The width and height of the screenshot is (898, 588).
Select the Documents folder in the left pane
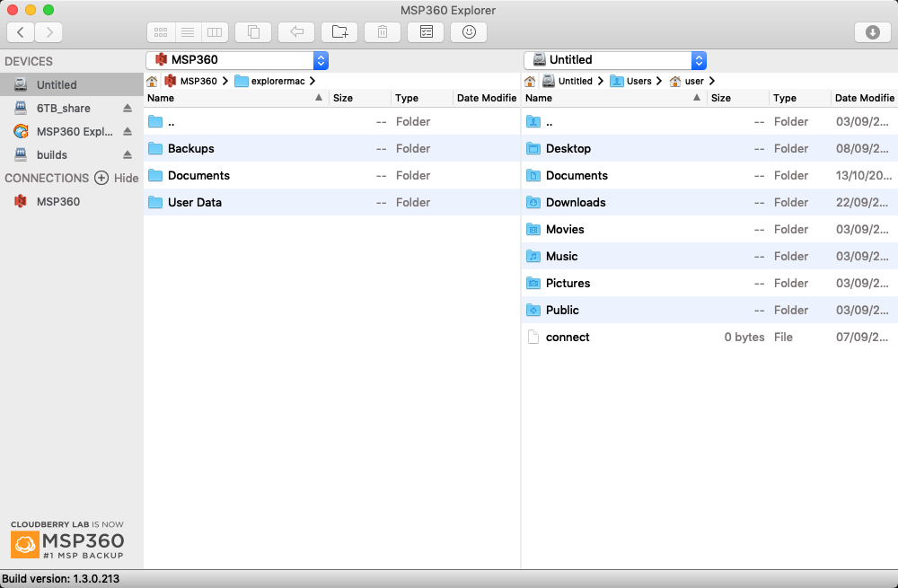click(x=331, y=175)
